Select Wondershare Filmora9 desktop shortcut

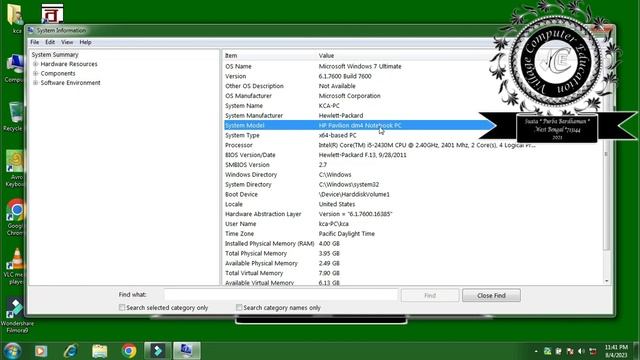tap(16, 315)
